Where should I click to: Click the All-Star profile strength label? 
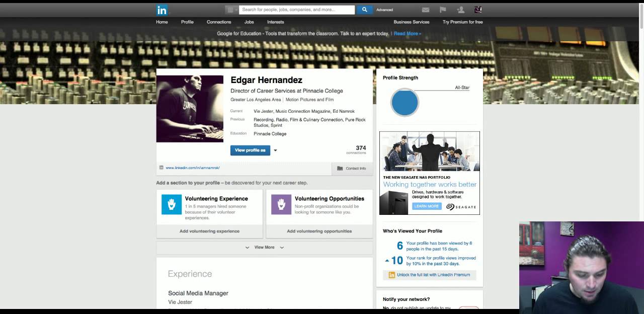[462, 88]
